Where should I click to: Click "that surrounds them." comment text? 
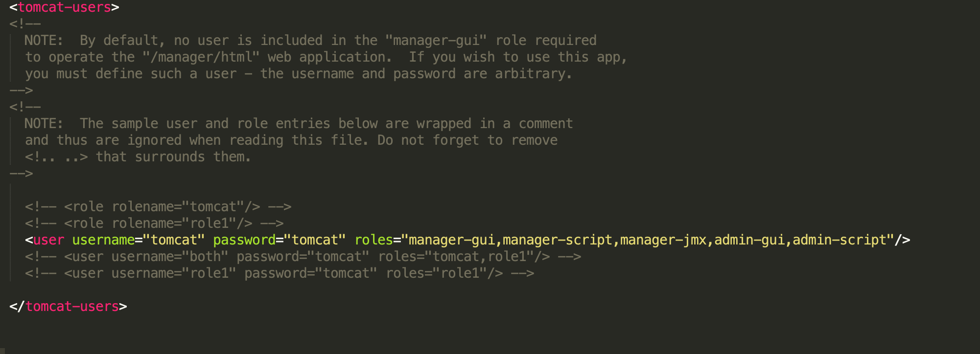pos(173,157)
